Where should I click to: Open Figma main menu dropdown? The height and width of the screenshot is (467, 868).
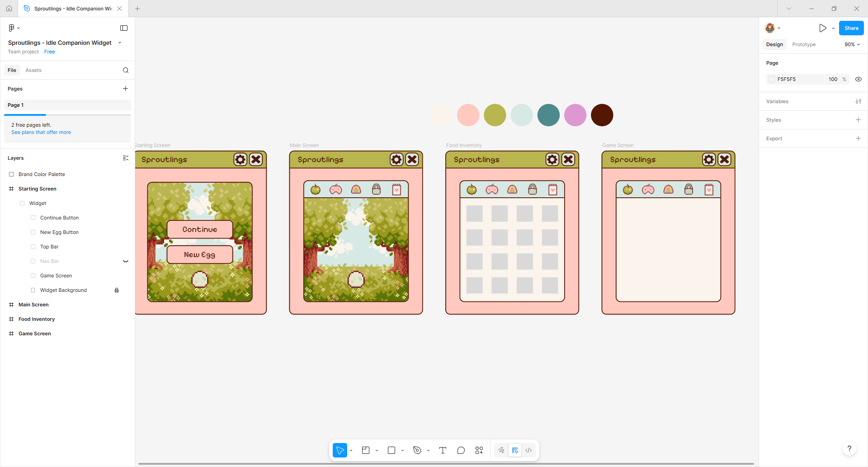click(14, 28)
